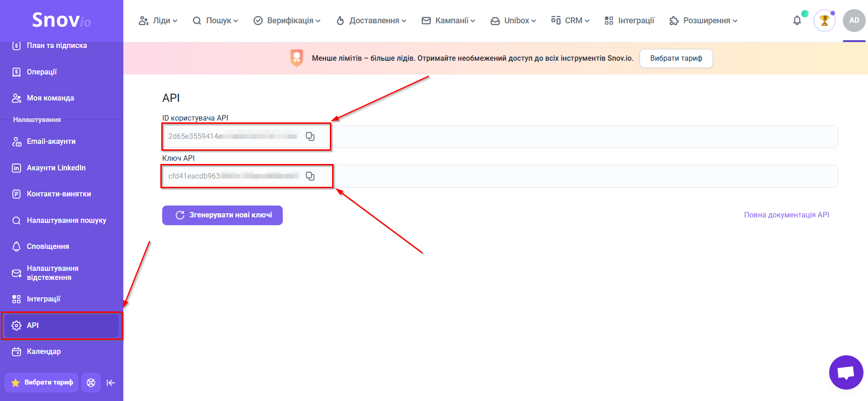
Task: Click Вибрати тариф in the banner
Action: point(676,58)
